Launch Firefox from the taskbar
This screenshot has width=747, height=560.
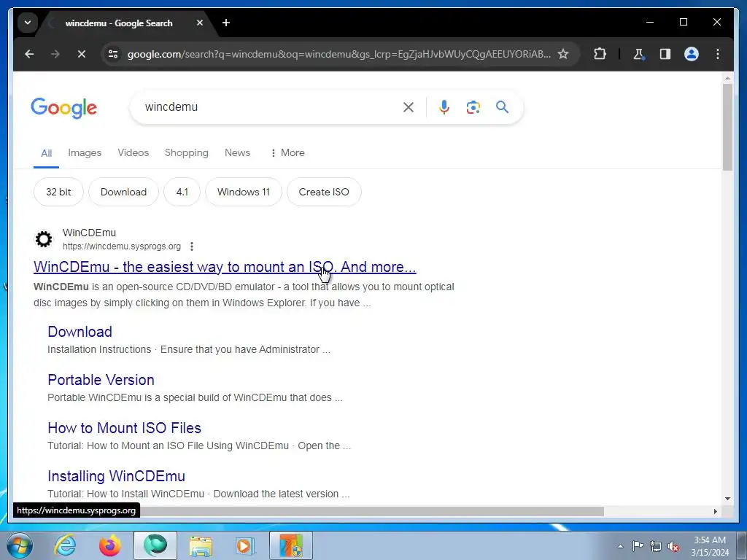(x=110, y=545)
